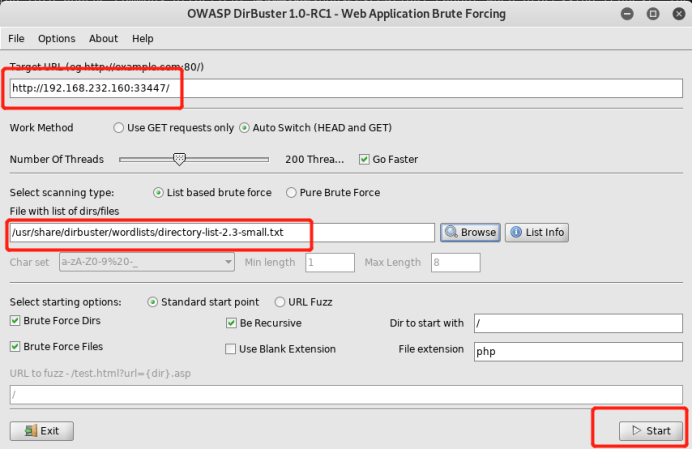692x449 pixels.
Task: Click the Start button
Action: (x=651, y=431)
